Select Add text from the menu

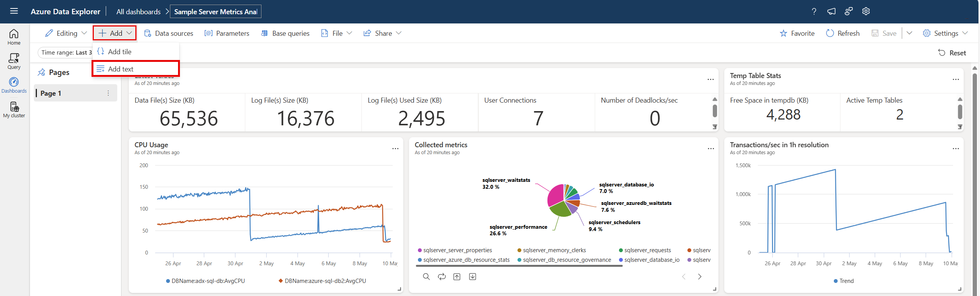[x=120, y=69]
